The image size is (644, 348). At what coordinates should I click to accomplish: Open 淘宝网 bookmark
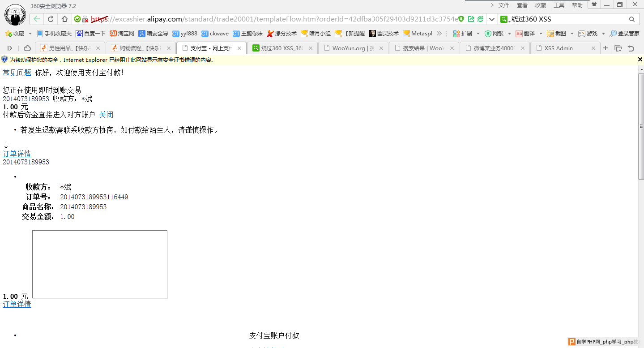pos(122,34)
